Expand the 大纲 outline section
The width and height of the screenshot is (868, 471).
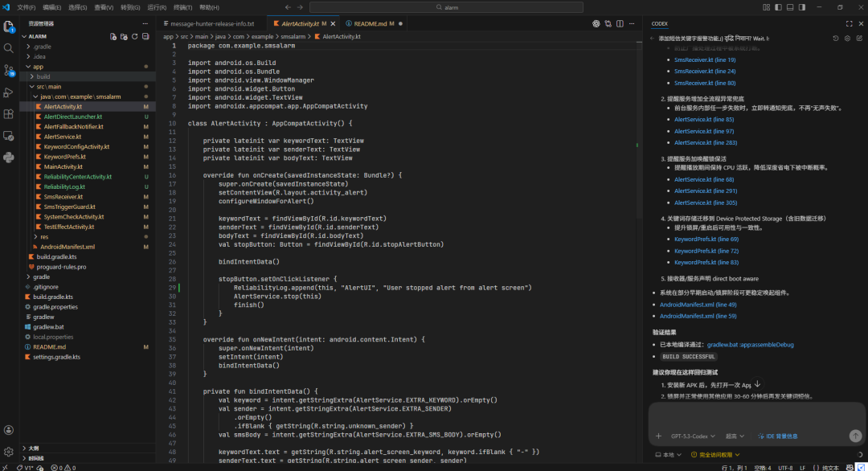(34, 448)
